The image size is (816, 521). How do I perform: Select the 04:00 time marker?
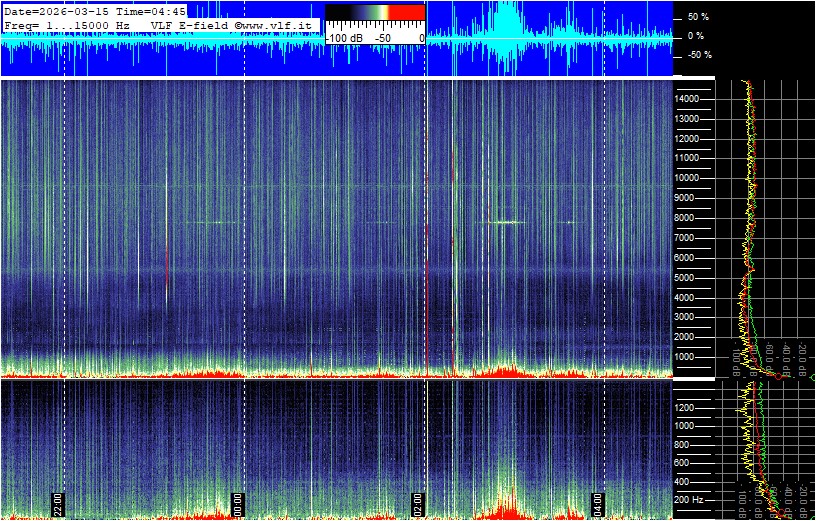point(597,504)
